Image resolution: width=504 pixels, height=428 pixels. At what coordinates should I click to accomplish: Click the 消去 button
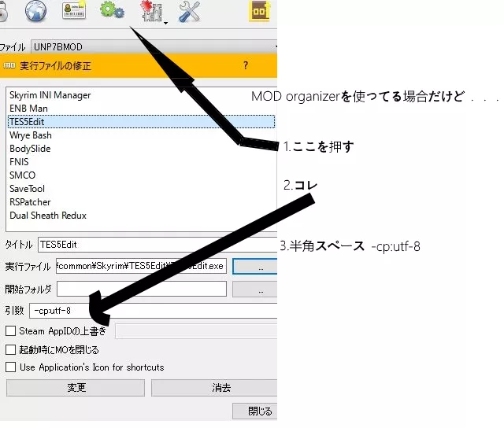pyautogui.click(x=214, y=388)
